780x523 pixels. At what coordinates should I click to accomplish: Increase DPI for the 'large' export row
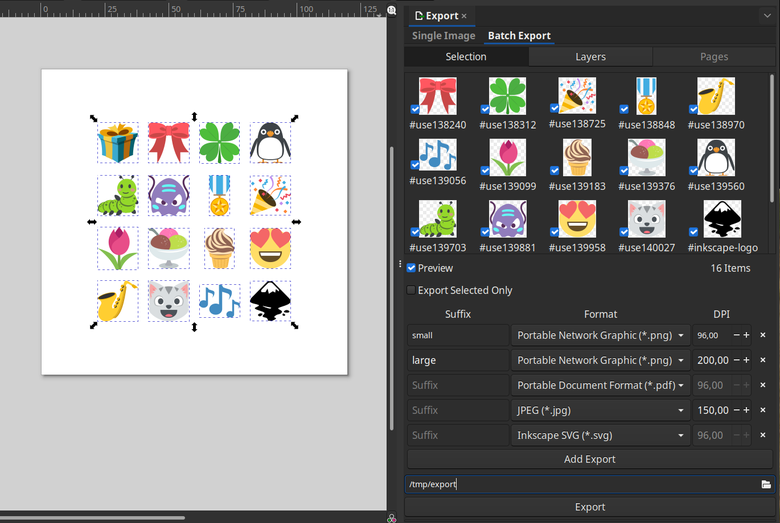(746, 360)
